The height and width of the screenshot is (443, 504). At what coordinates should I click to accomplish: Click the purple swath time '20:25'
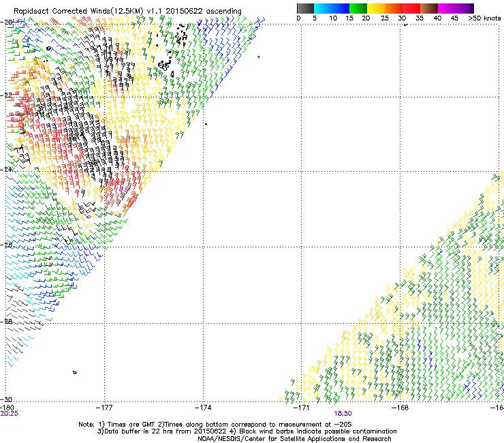pos(9,414)
